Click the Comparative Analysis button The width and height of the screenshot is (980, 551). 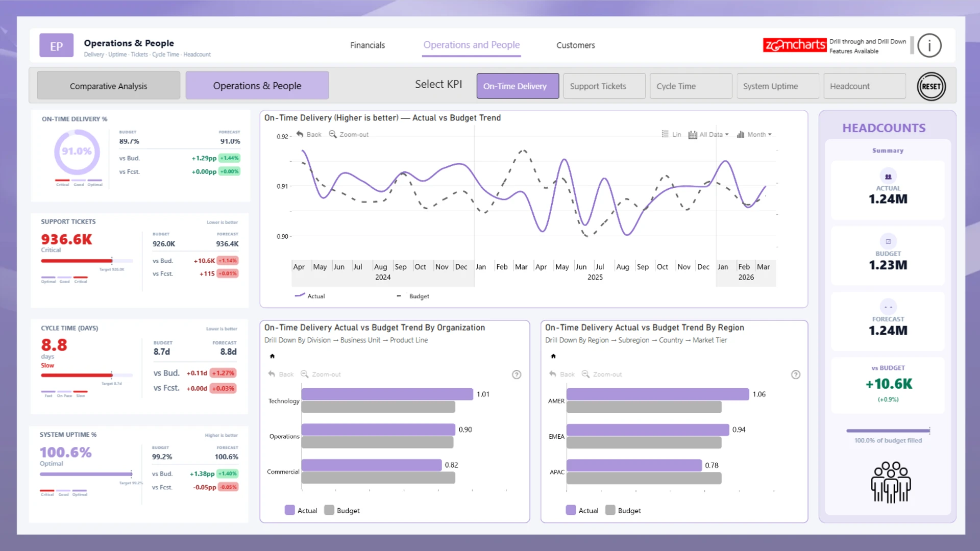pos(108,86)
